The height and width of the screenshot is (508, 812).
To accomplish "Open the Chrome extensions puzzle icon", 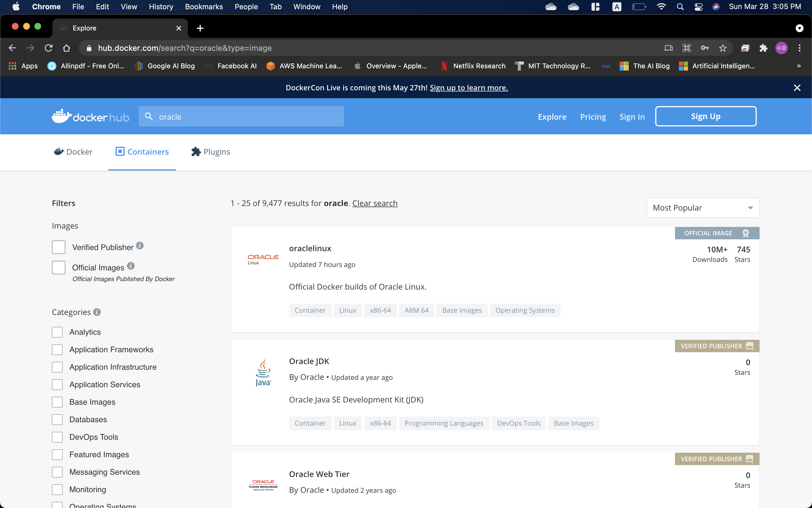I will [763, 48].
